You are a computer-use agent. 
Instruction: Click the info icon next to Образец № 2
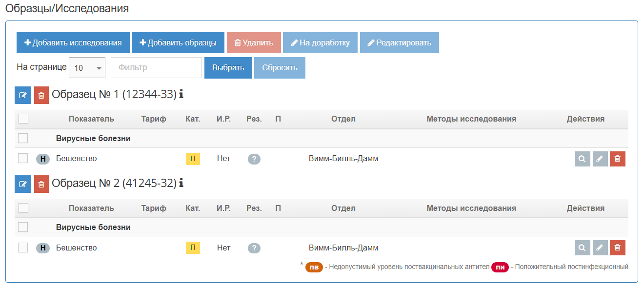[x=181, y=183]
